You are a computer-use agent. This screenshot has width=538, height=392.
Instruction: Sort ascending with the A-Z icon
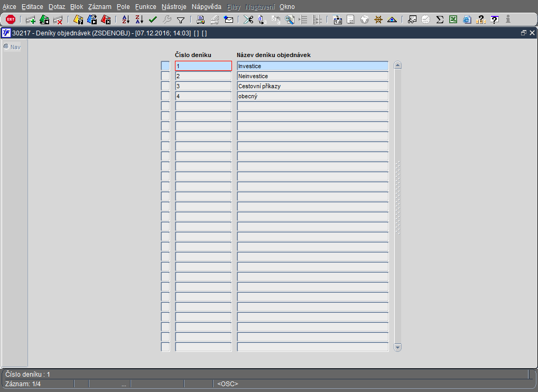(126, 20)
